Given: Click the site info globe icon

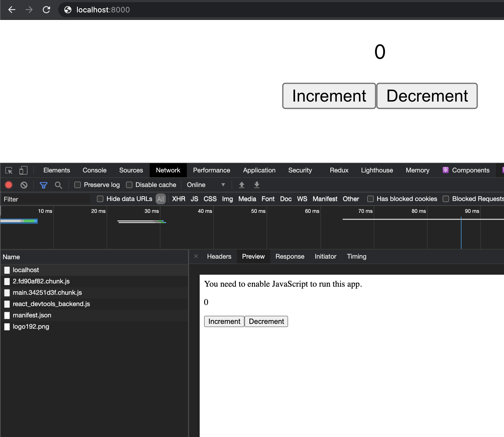Looking at the screenshot, I should (68, 10).
